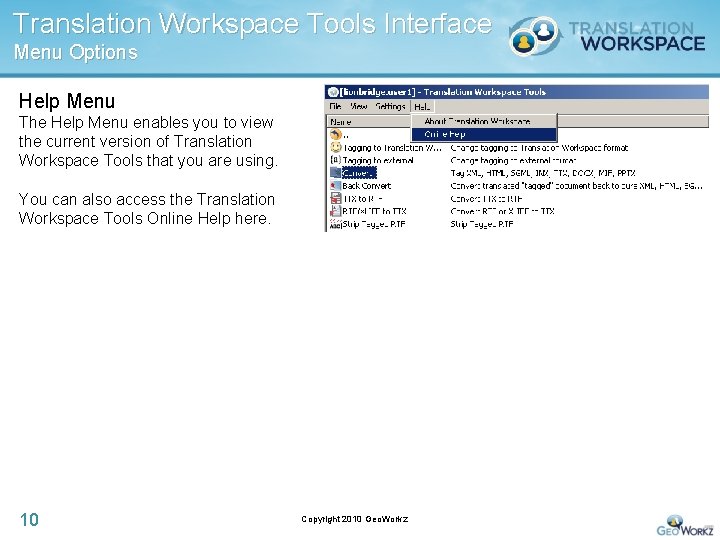Screen dimensions: 720x540
Task: Click description 'Convert translated tagged document back'
Action: (576, 186)
